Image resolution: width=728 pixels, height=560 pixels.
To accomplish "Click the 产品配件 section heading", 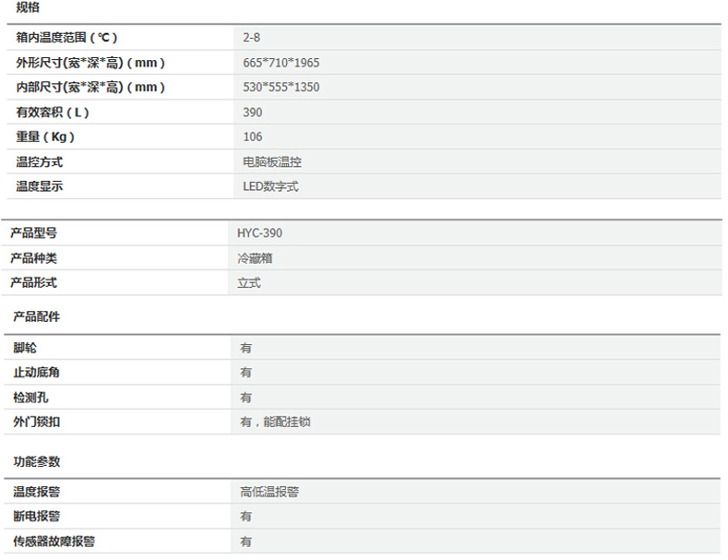I will point(37,316).
